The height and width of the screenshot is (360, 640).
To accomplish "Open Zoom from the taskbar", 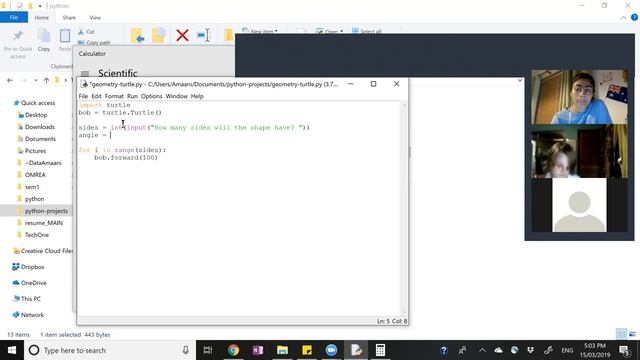I will coord(331,350).
